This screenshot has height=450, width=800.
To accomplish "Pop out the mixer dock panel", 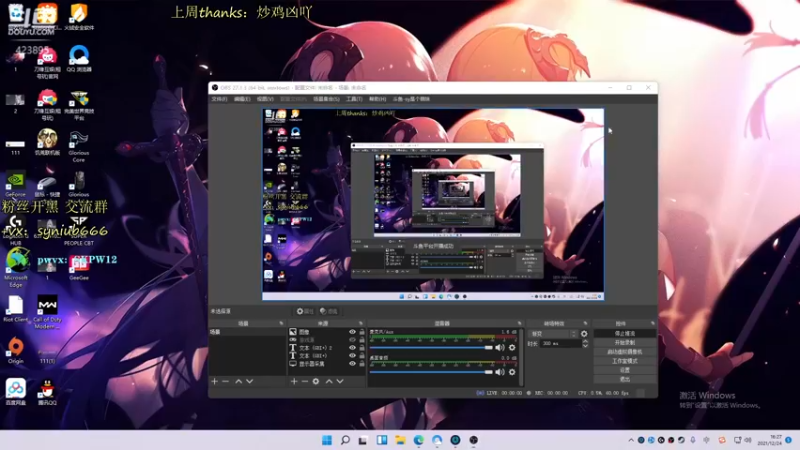I will (519, 323).
